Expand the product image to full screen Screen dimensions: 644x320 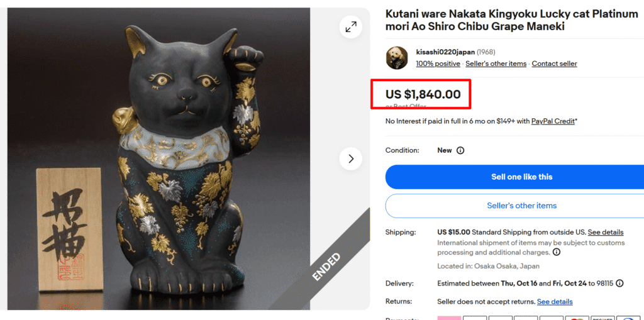pyautogui.click(x=350, y=26)
